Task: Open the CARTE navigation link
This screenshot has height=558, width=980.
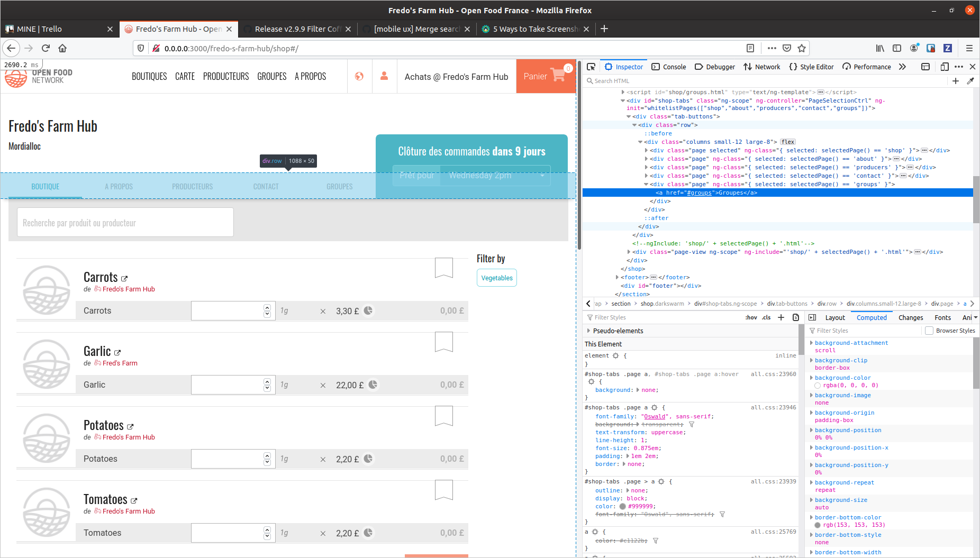Action: [185, 76]
